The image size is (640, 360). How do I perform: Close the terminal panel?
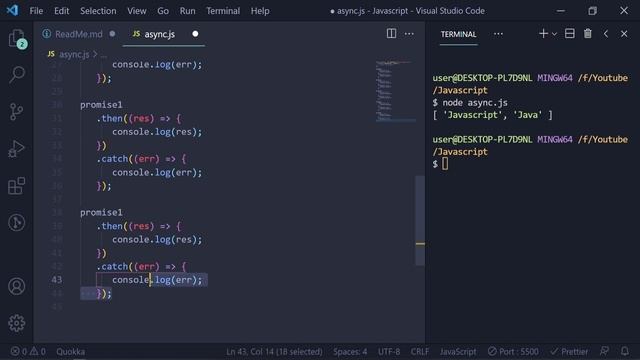coord(624,34)
